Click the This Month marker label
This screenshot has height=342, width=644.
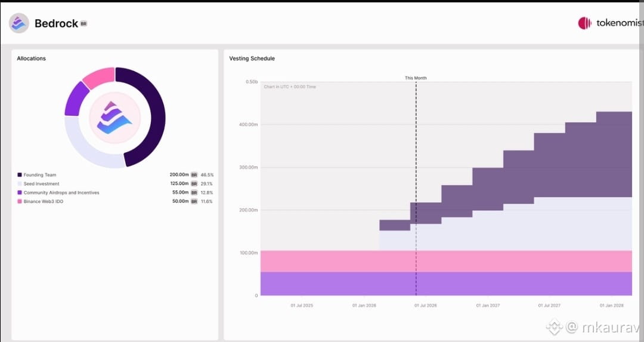click(x=416, y=78)
